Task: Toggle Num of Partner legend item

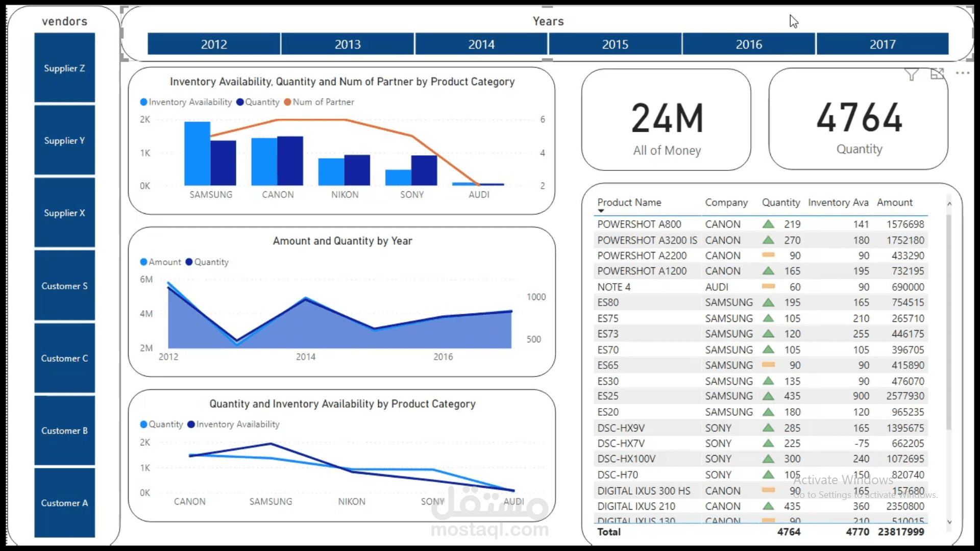Action: tap(319, 102)
